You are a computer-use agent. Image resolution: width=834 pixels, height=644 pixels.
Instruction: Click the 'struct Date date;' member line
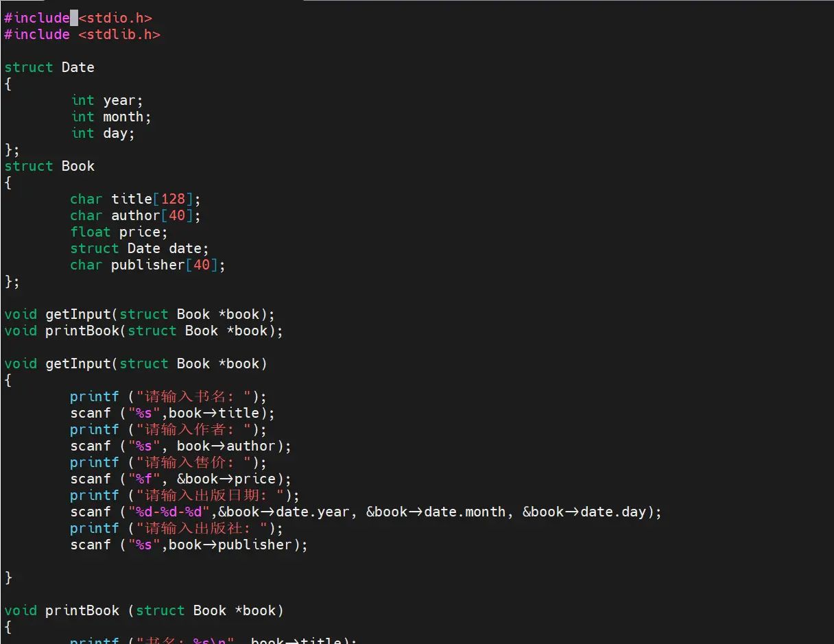[x=140, y=248]
